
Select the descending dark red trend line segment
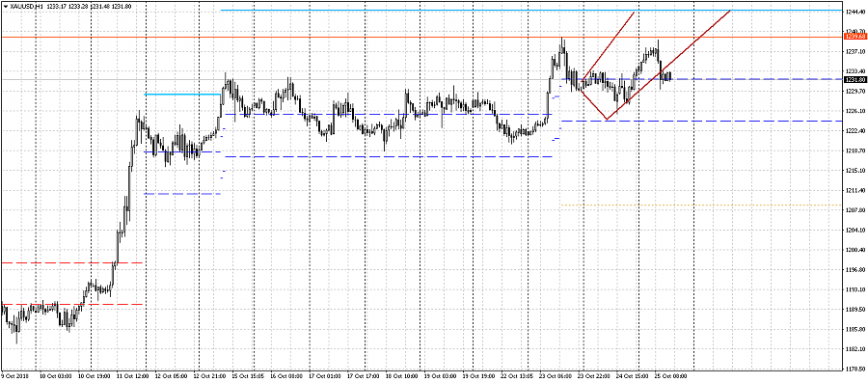[593, 105]
